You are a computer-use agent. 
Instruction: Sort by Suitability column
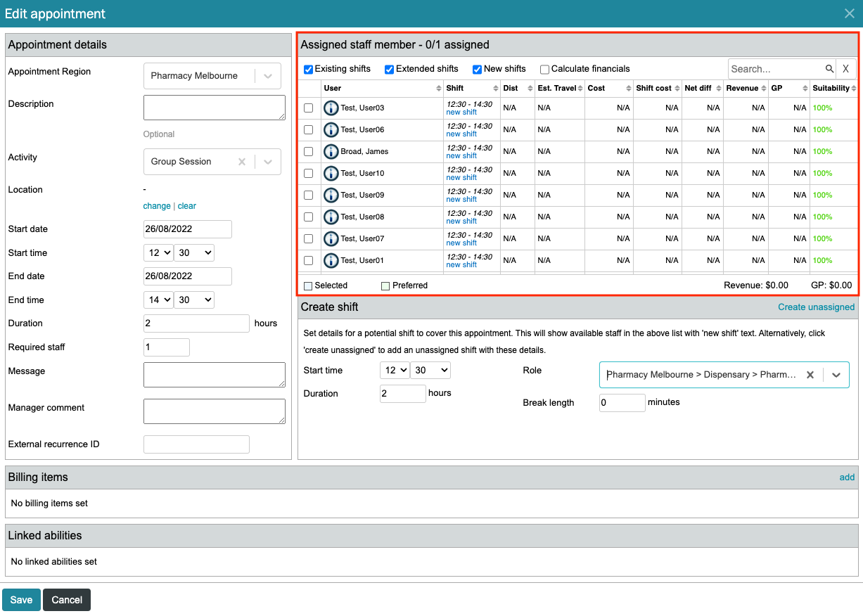(834, 89)
